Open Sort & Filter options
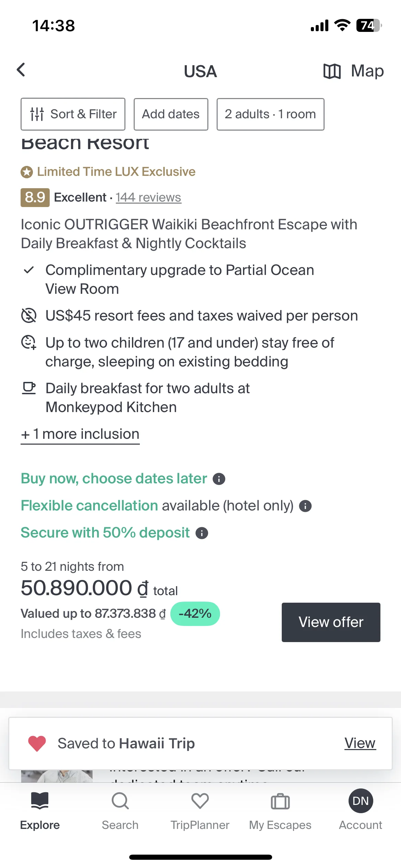The width and height of the screenshot is (401, 868). point(73,114)
